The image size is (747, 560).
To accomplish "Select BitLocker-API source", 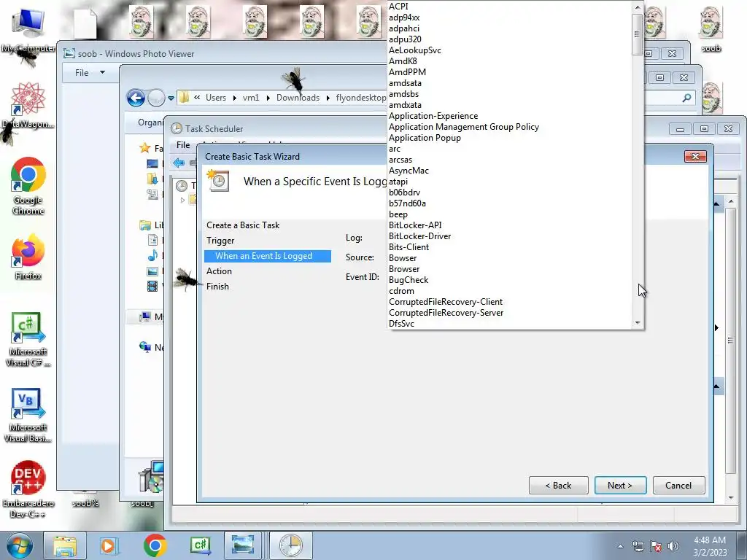I will pos(415,225).
